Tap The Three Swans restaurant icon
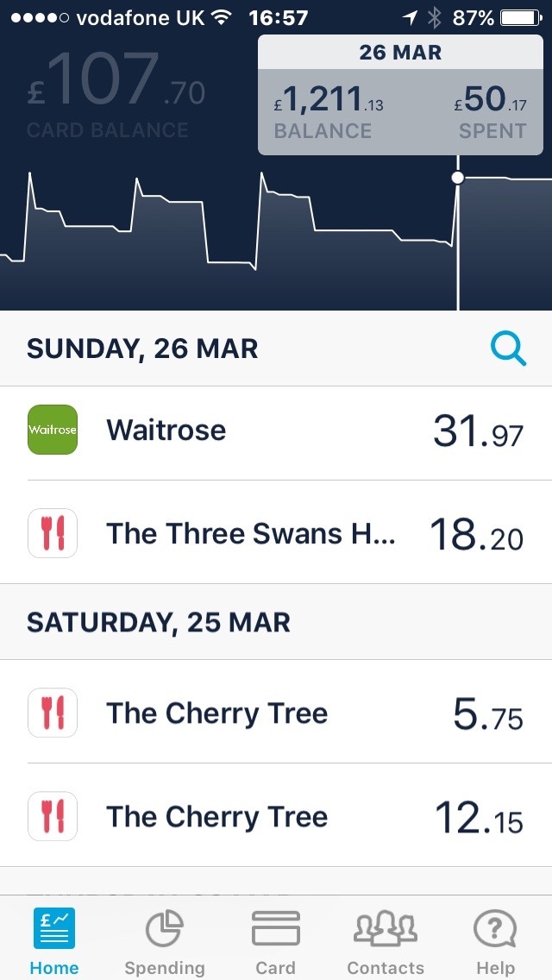 click(53, 533)
